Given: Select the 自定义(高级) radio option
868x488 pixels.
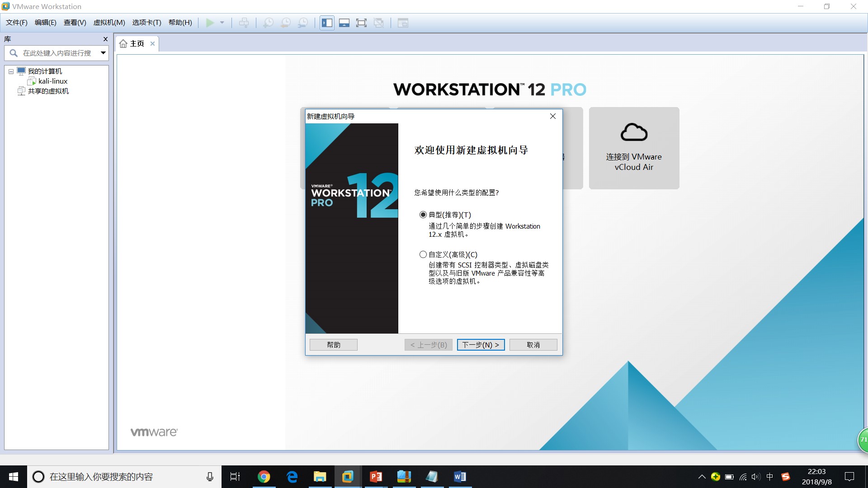Looking at the screenshot, I should click(x=423, y=254).
